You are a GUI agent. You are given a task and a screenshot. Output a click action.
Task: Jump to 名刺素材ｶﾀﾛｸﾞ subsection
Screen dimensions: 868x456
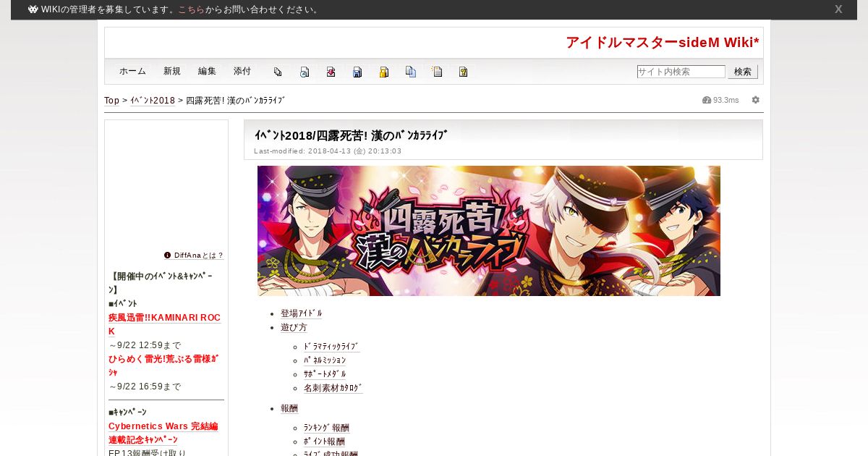tap(333, 388)
